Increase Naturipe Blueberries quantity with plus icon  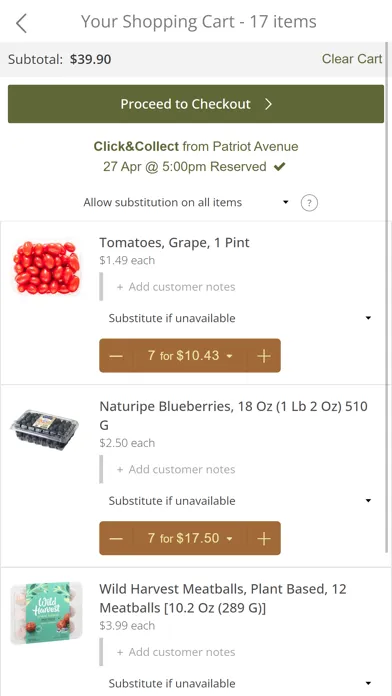pyautogui.click(x=264, y=538)
